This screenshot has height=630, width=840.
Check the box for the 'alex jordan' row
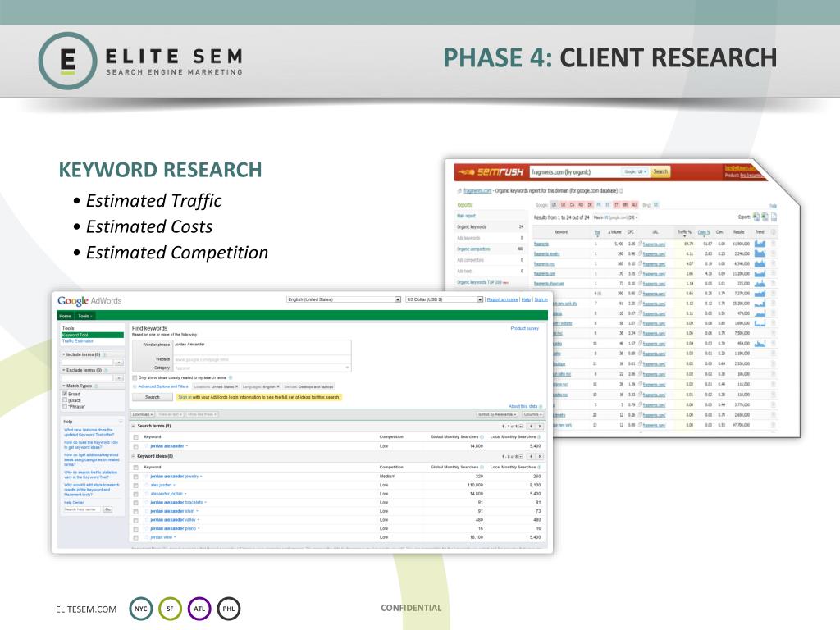coord(136,486)
